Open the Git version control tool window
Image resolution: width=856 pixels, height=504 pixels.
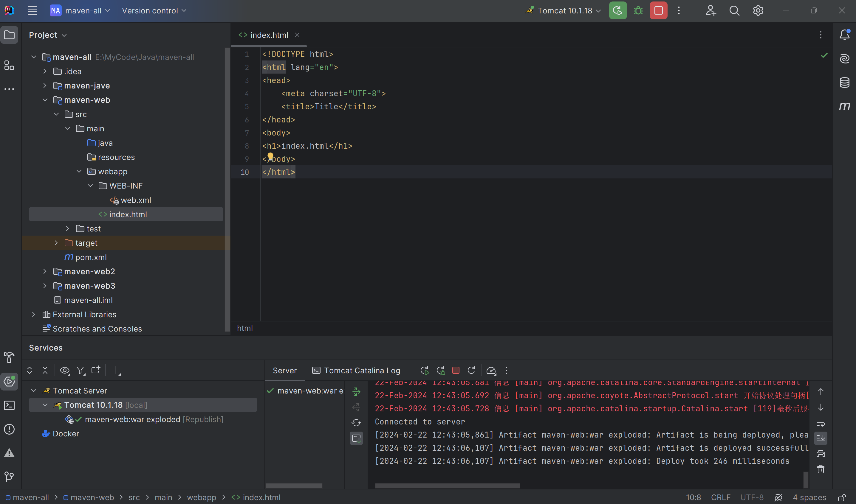9,477
